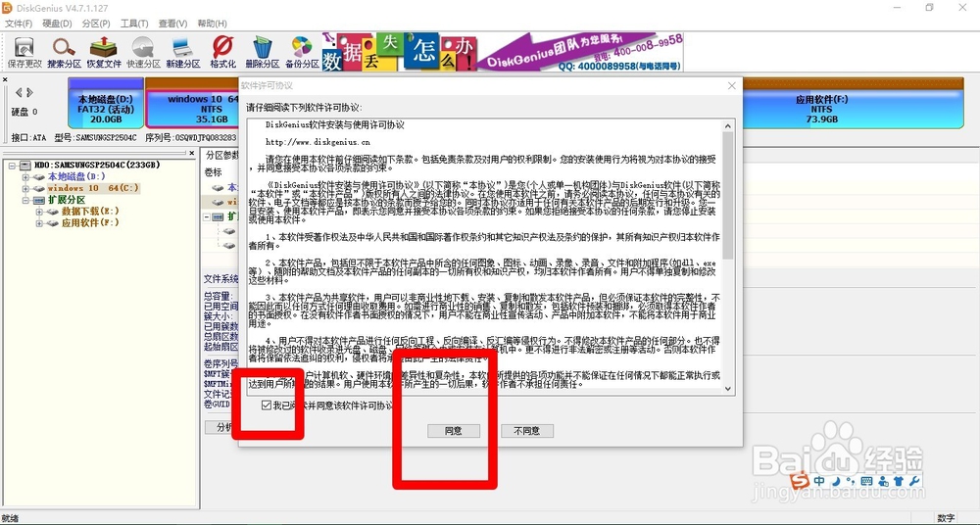Click the Save Changes (保存更改) toolbar icon
Image resolution: width=980 pixels, height=525 pixels.
click(24, 52)
